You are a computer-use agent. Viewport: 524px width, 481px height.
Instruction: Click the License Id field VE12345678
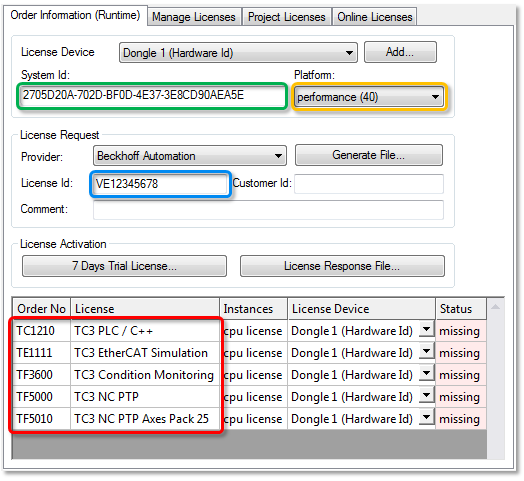(x=160, y=184)
